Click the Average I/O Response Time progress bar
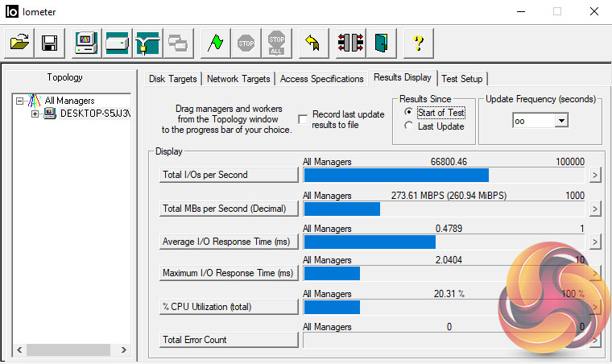Screen dimensions: 612x364 click(x=445, y=242)
